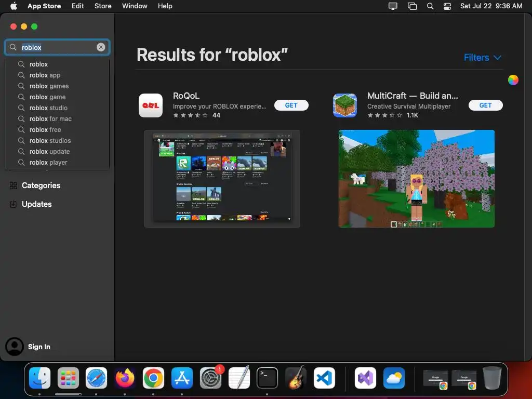Click the Sign In account avatar icon

(14, 347)
